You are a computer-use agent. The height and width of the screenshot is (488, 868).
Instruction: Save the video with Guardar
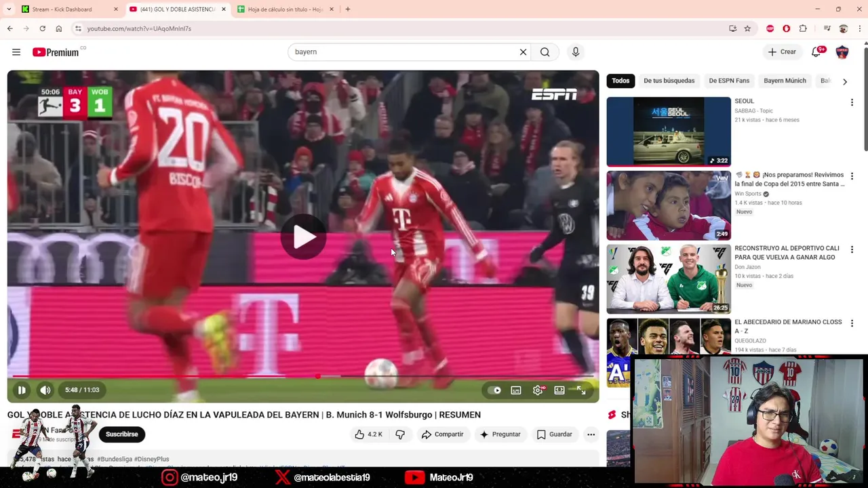click(x=555, y=434)
